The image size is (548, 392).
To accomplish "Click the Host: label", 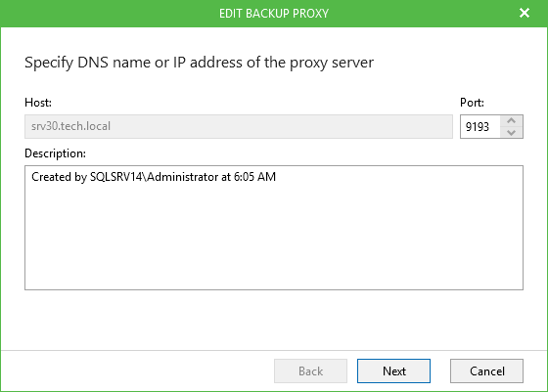I will (x=38, y=103).
